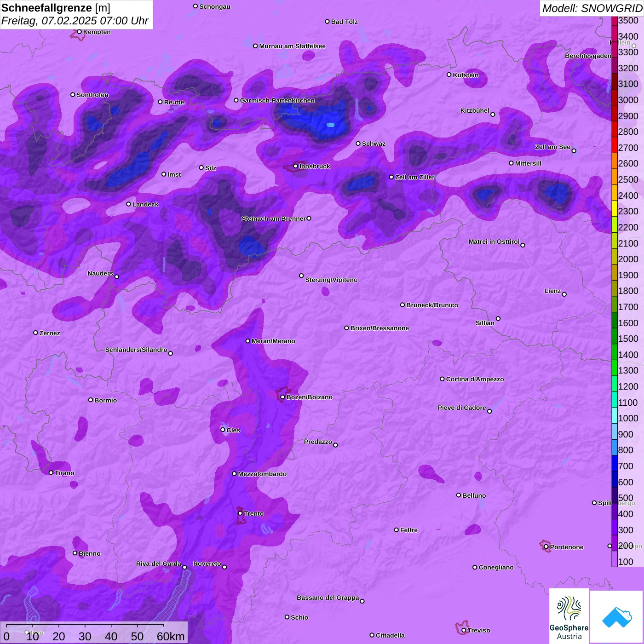The height and width of the screenshot is (644, 644).
Task: Click the 'Kitzbühel' label
Action: (x=475, y=110)
